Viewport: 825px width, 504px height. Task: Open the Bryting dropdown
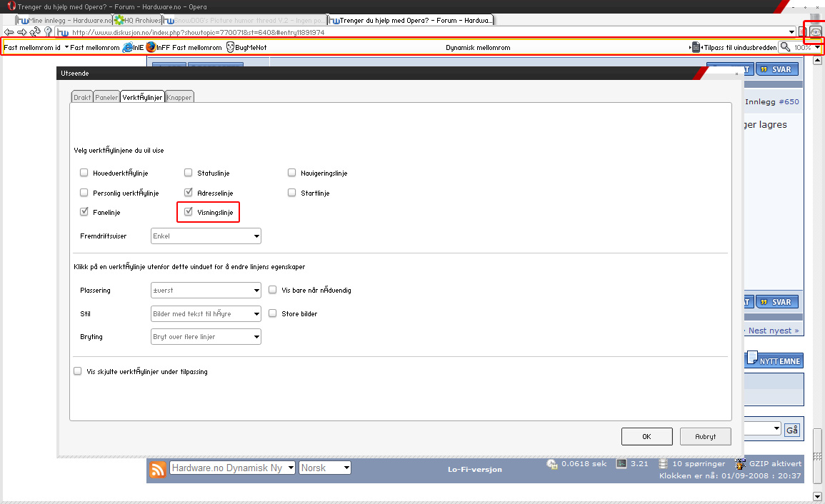pos(206,337)
